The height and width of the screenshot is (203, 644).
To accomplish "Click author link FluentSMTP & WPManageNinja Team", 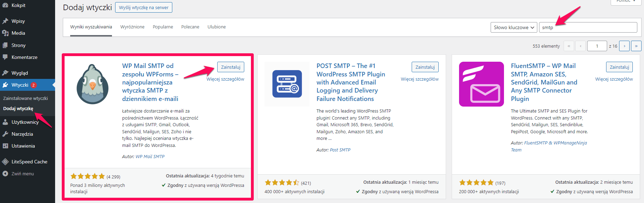I will (549, 146).
